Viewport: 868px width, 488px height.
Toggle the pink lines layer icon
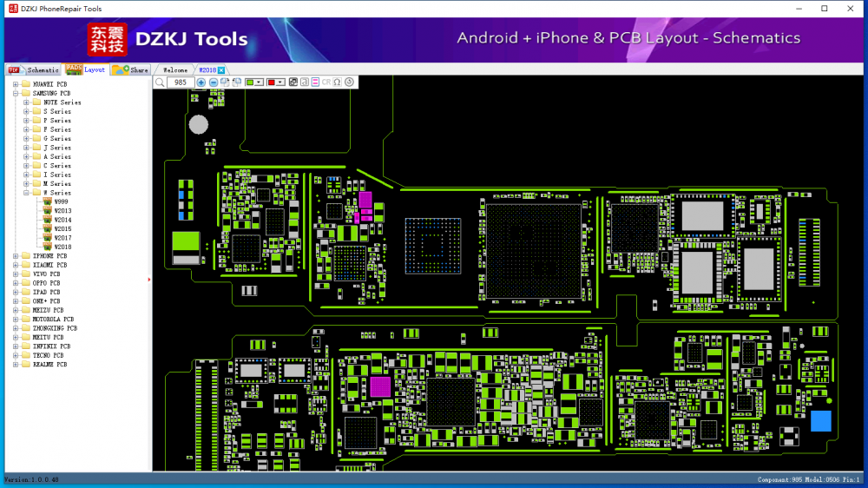[315, 82]
